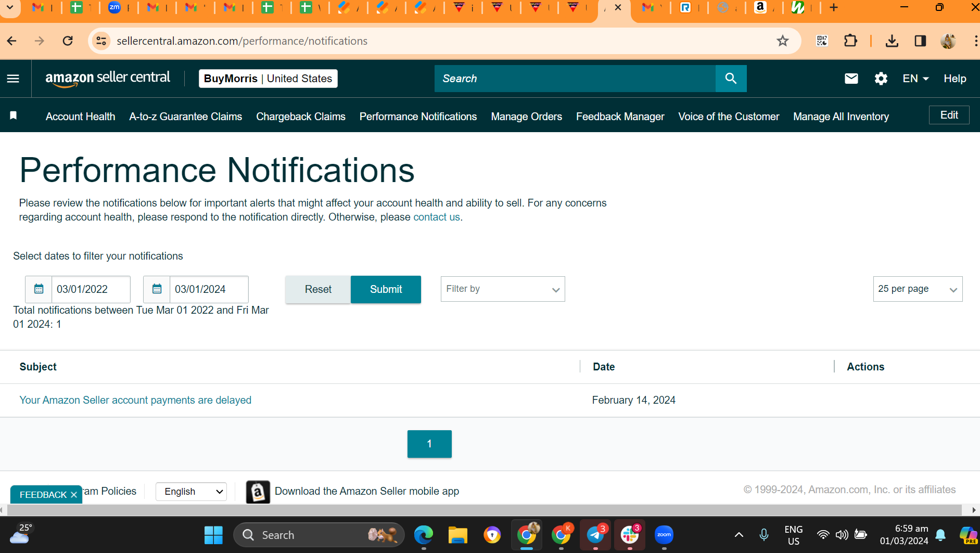Click the Amazon Seller mobile app icon
This screenshot has width=980, height=553.
tap(258, 492)
